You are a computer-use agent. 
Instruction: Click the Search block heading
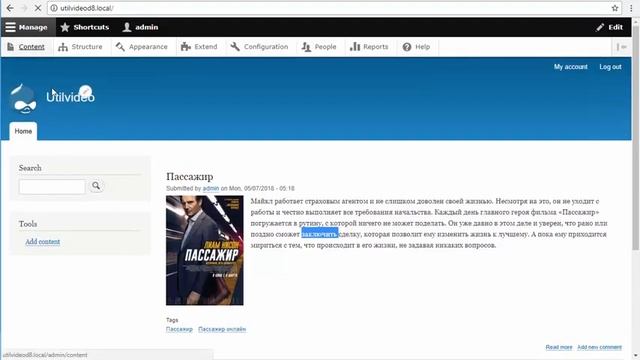tap(30, 168)
